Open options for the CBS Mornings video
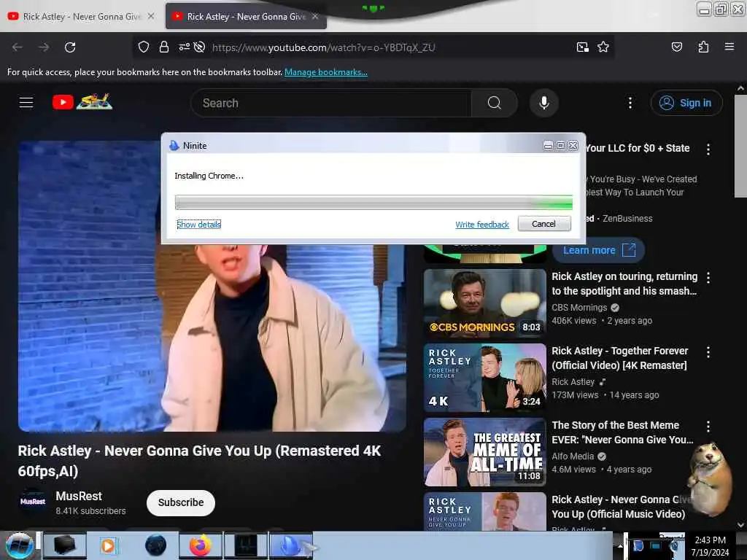 coord(708,278)
